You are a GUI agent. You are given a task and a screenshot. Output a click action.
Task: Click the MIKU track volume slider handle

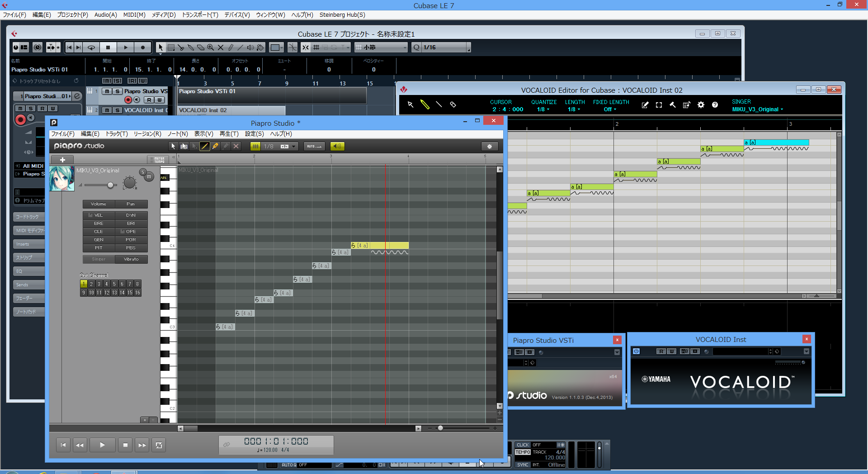(x=110, y=185)
